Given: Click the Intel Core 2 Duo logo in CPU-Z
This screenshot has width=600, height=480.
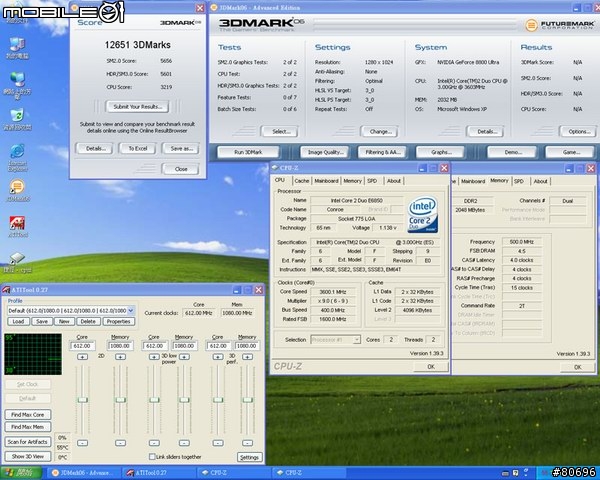Looking at the screenshot, I should pos(422,215).
